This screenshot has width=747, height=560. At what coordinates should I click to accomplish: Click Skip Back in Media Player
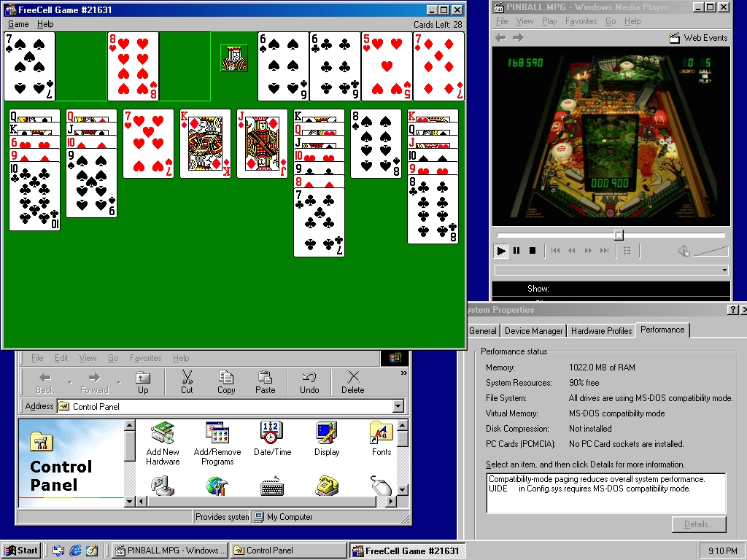[x=555, y=251]
